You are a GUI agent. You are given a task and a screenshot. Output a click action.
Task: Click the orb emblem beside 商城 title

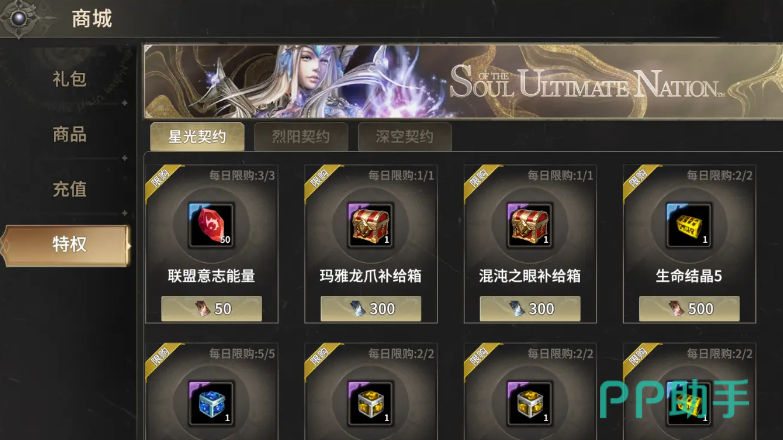coord(19,18)
